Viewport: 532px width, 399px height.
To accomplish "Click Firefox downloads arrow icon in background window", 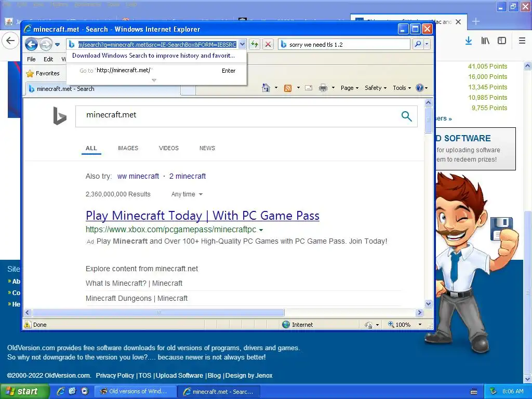I will [469, 41].
